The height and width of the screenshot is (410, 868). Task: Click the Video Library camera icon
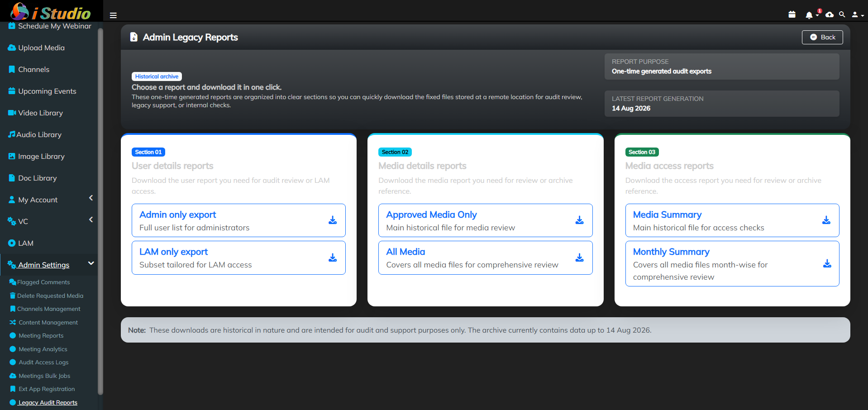pyautogui.click(x=12, y=113)
